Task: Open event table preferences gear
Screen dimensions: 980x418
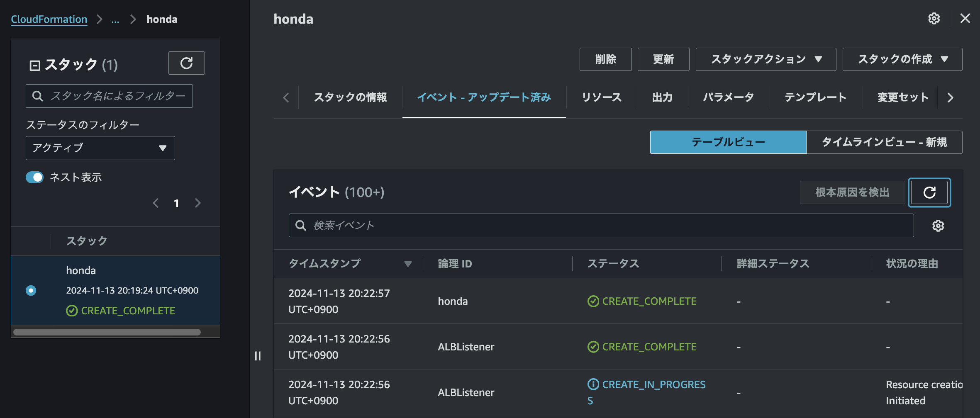Action: pos(938,225)
